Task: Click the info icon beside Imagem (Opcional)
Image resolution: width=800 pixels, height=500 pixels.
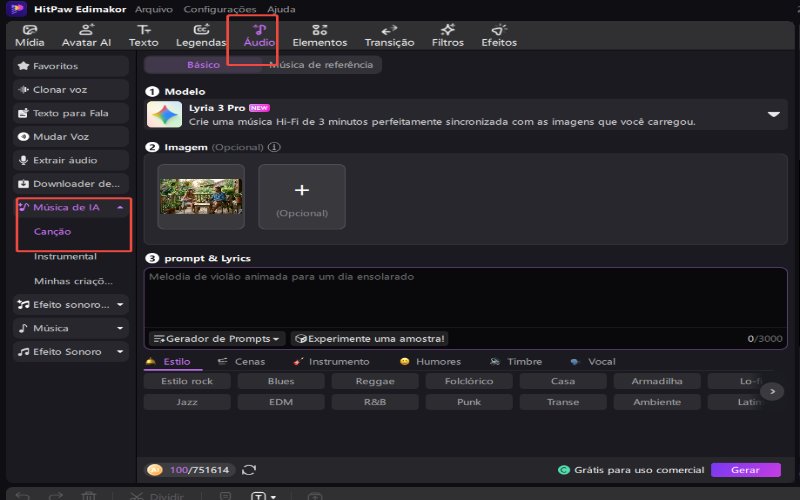Action: [x=274, y=147]
